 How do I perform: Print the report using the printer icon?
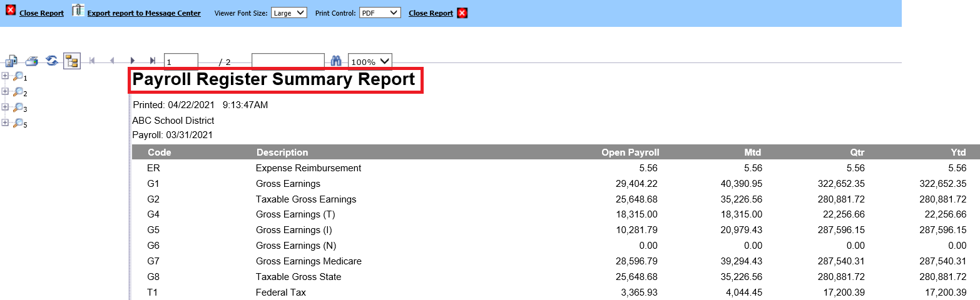click(32, 61)
